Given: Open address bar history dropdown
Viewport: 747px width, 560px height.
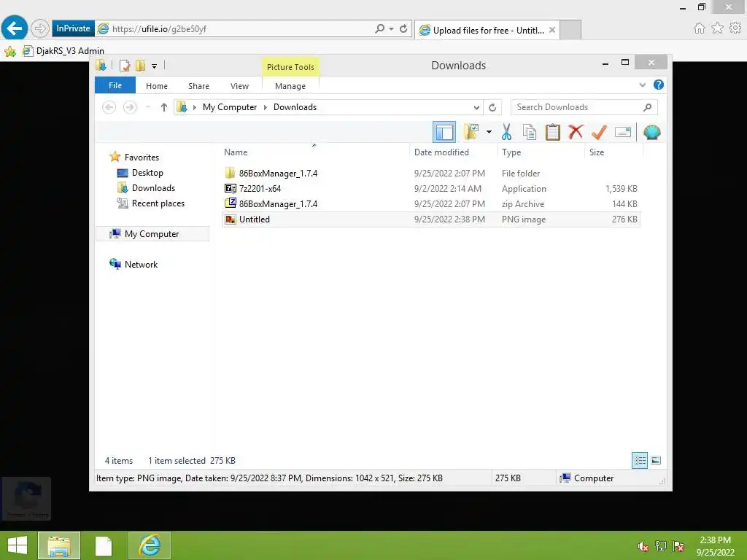Looking at the screenshot, I should coord(476,108).
